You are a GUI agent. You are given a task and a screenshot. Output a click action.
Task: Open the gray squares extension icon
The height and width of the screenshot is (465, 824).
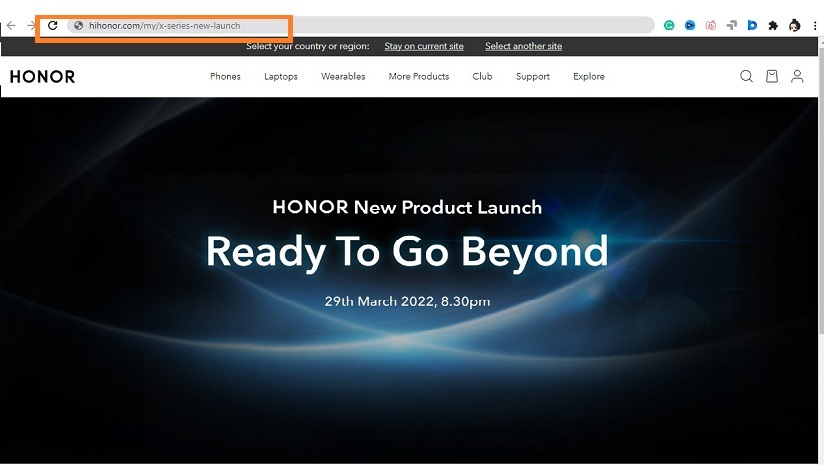point(732,25)
